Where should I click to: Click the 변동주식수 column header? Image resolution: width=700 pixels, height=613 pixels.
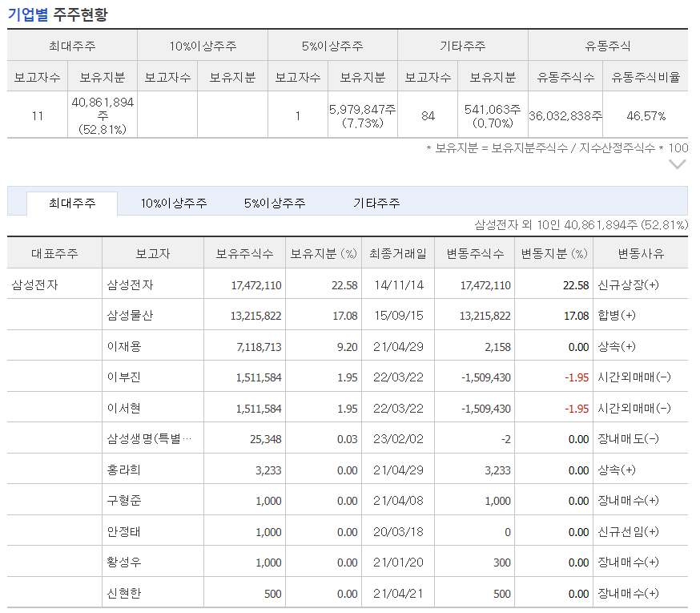(475, 254)
